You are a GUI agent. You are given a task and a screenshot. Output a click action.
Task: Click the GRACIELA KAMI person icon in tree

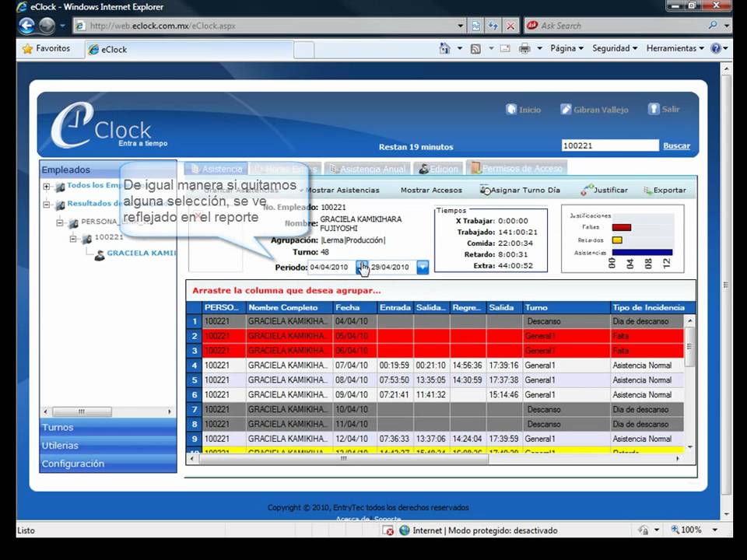pos(99,255)
